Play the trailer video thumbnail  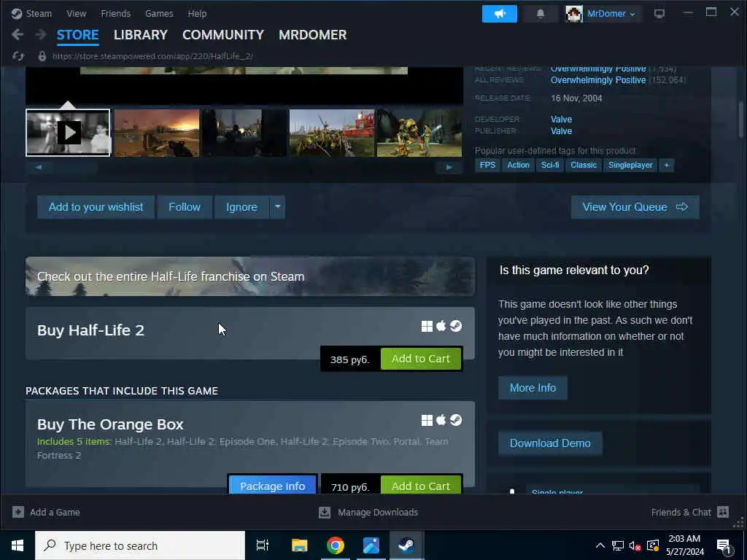(68, 133)
